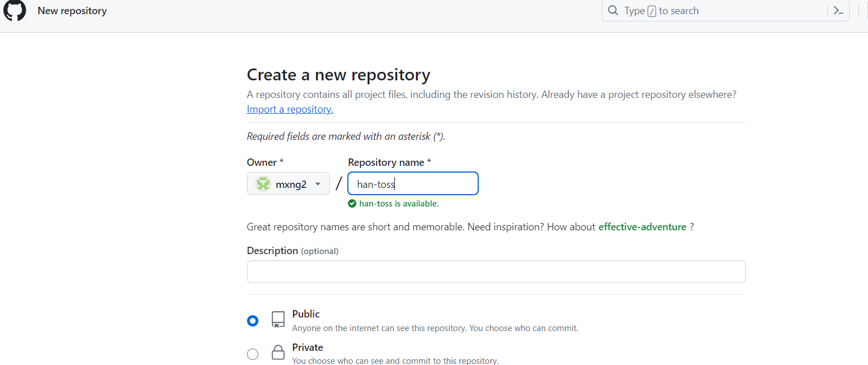Click the magnifying glass search icon
This screenshot has width=868, height=365.
coord(612,11)
